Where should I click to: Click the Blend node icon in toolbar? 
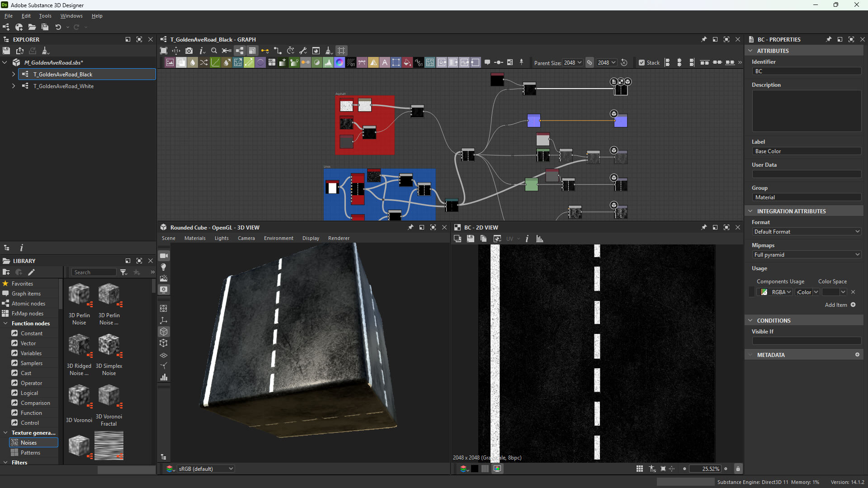[x=181, y=63]
